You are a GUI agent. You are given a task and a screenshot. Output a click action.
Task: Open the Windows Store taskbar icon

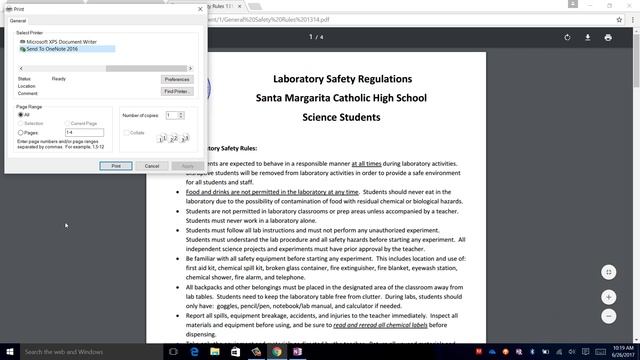point(236,352)
